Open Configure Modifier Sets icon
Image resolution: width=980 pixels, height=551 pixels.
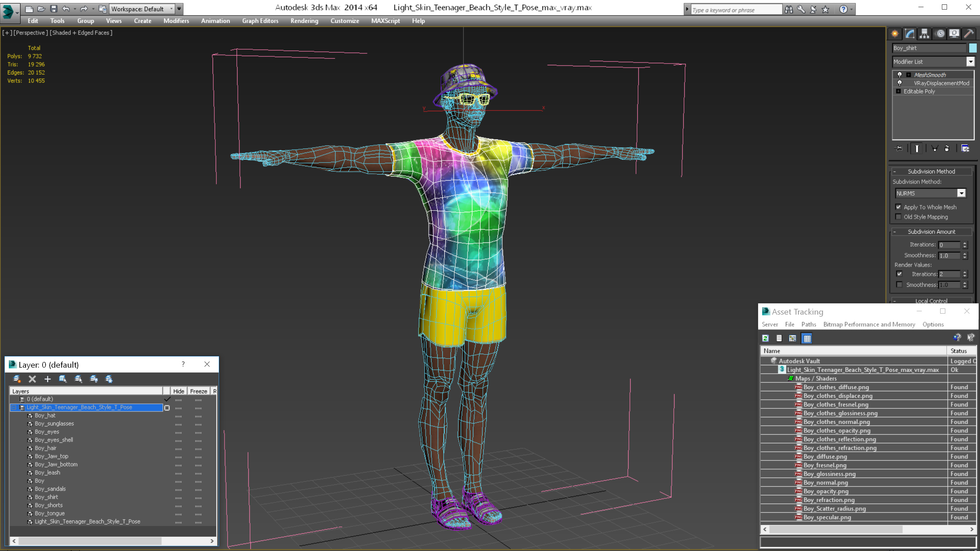[965, 148]
